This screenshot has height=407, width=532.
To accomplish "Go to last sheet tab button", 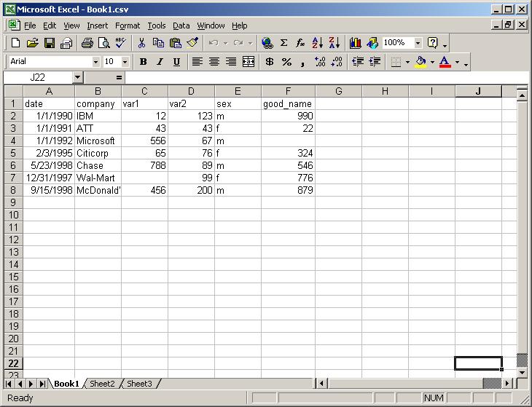I will (42, 384).
